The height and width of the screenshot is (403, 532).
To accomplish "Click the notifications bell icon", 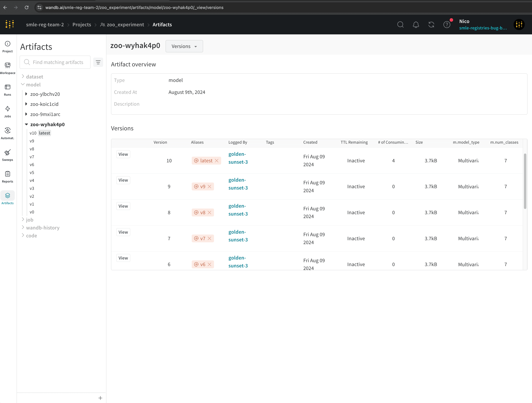I will click(416, 25).
